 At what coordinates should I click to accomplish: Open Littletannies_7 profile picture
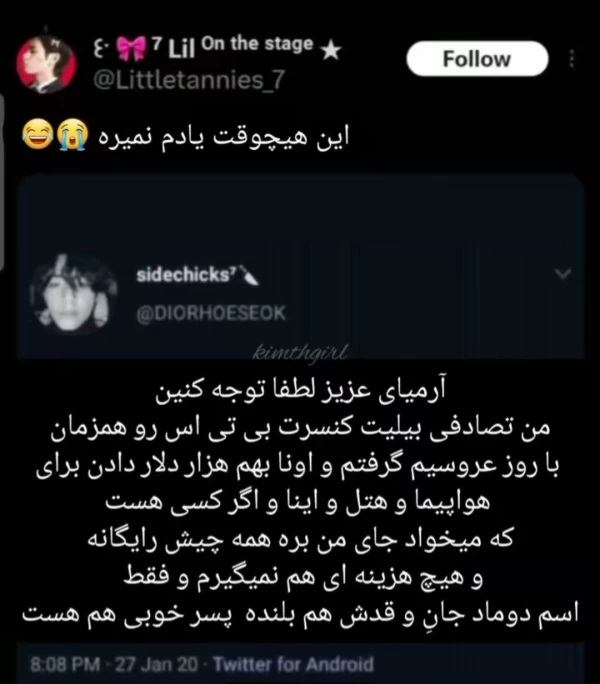(x=46, y=64)
